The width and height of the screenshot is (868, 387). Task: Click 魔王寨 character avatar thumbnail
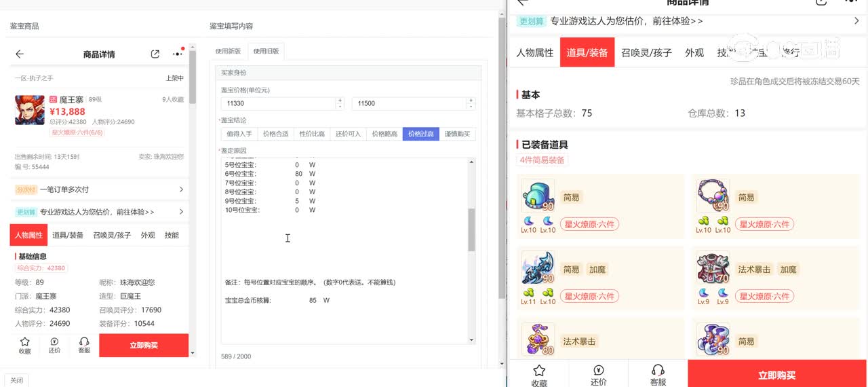click(30, 110)
